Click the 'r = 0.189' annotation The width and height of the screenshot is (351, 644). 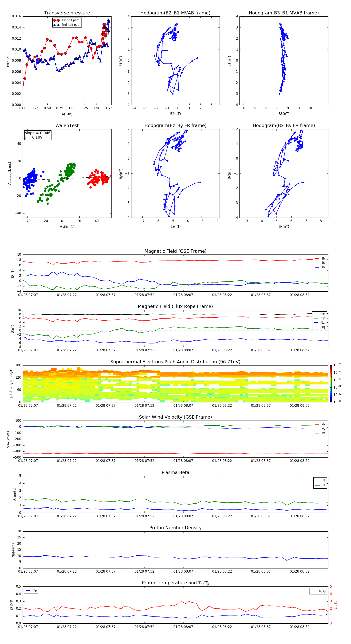coord(34,137)
